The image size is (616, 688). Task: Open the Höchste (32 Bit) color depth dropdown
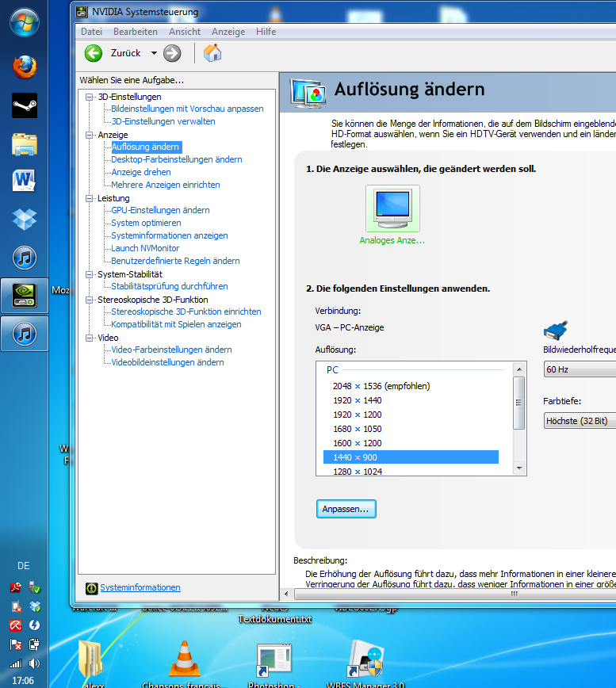coord(580,421)
